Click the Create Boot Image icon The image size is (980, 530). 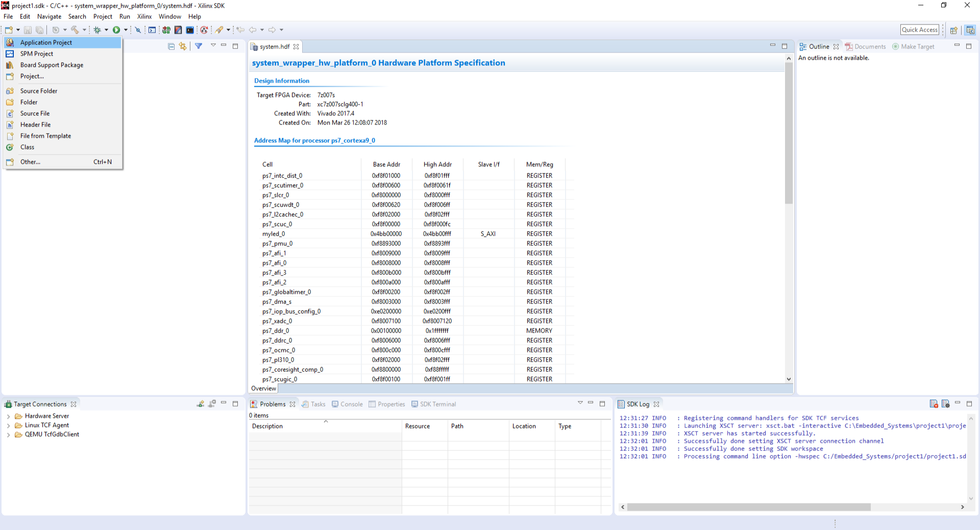tap(178, 30)
